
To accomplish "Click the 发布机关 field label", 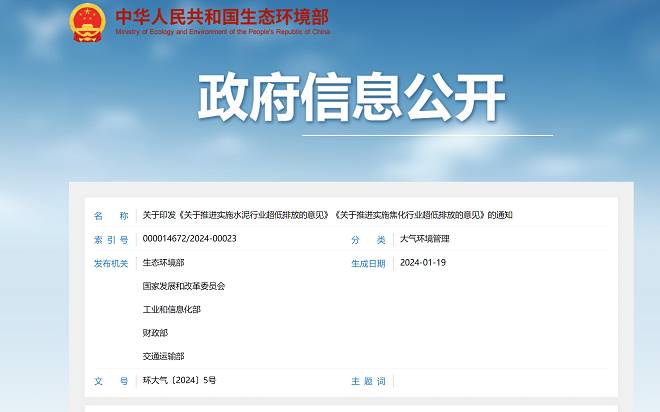I will (111, 263).
